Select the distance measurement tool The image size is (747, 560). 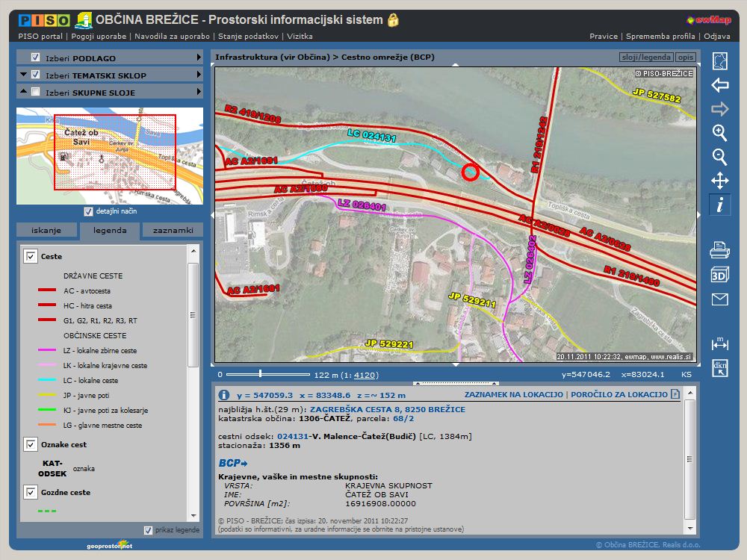719,343
